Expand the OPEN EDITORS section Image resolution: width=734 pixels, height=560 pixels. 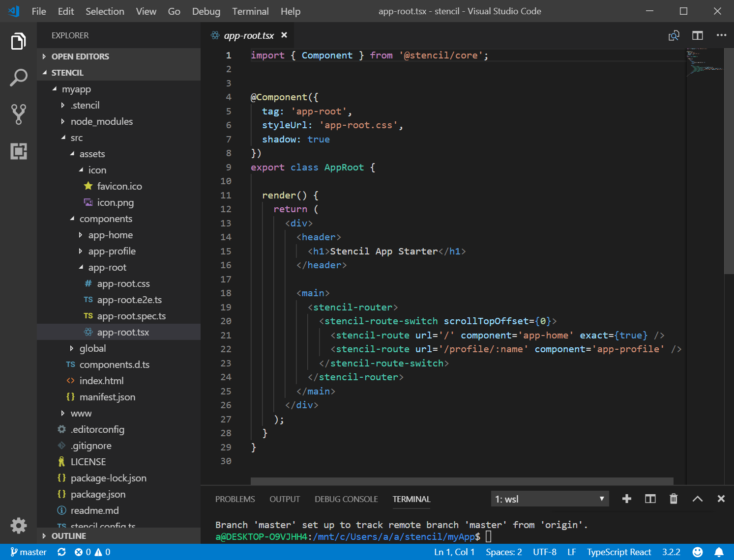(x=118, y=56)
